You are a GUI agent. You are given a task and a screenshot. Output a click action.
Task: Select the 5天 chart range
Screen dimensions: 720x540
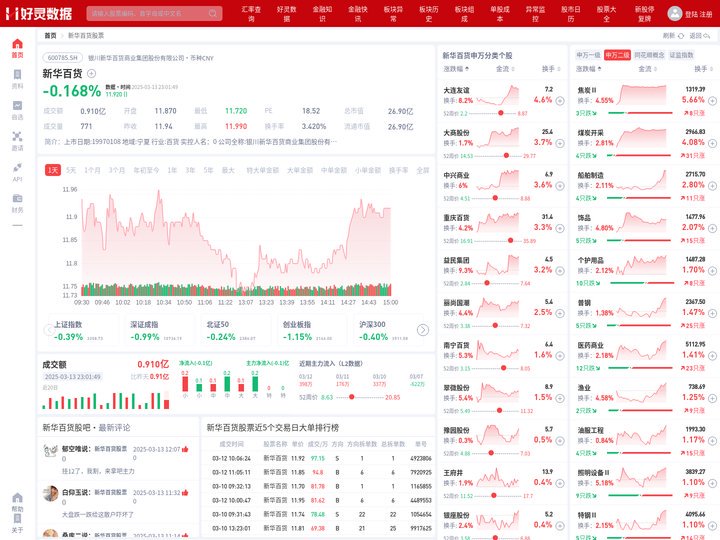(71, 170)
